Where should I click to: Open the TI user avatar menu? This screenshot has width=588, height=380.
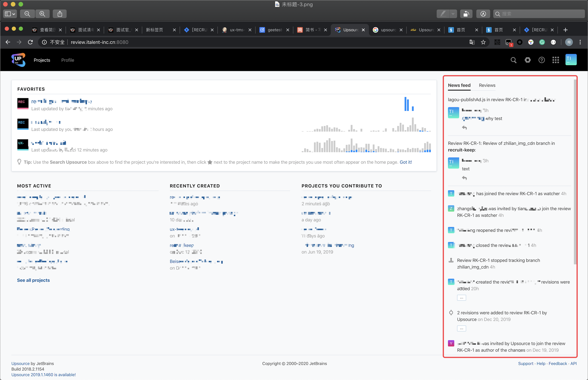click(571, 60)
